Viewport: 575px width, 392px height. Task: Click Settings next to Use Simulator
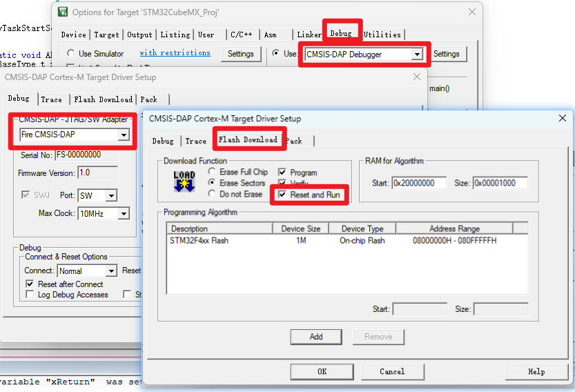(x=240, y=54)
